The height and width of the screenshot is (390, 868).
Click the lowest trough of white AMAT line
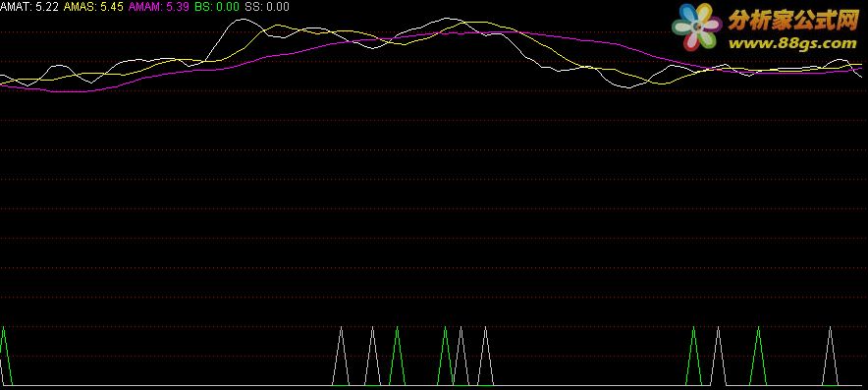(627, 87)
